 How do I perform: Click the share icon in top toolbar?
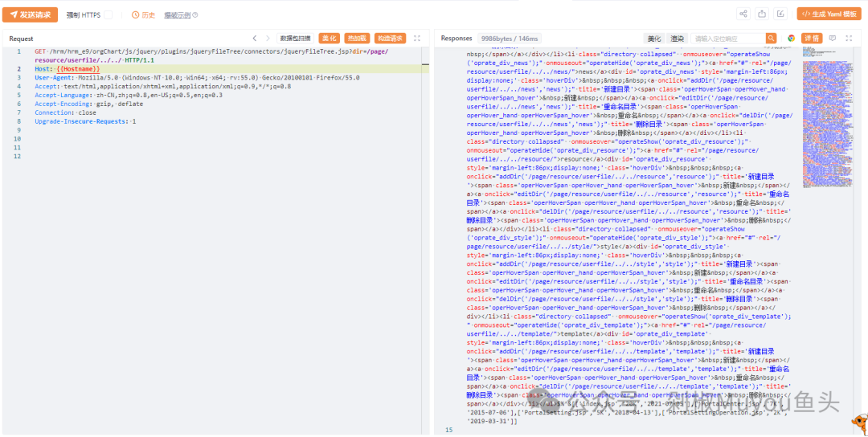(x=742, y=14)
